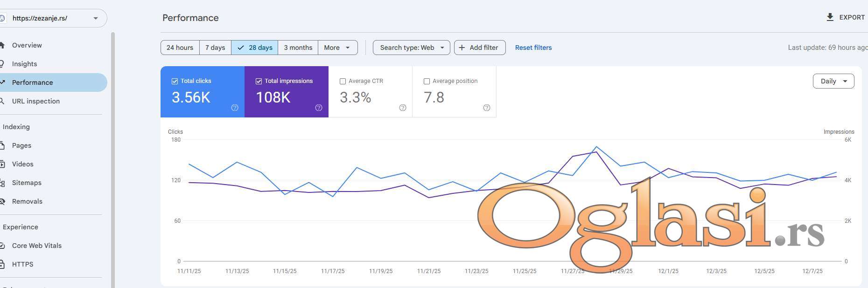Click the HTTPS lock icon in sidebar
Screen dimensions: 868x288
pos(2,264)
